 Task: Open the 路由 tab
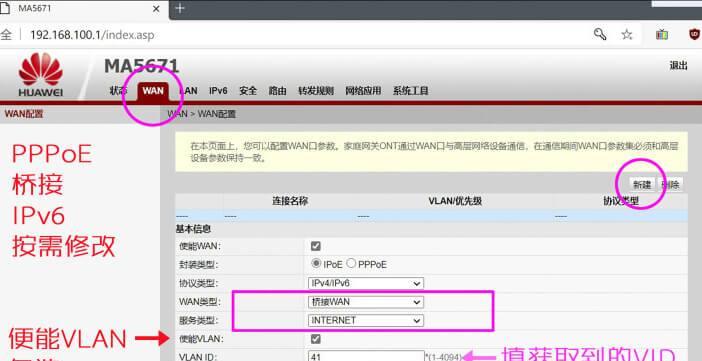pyautogui.click(x=277, y=91)
